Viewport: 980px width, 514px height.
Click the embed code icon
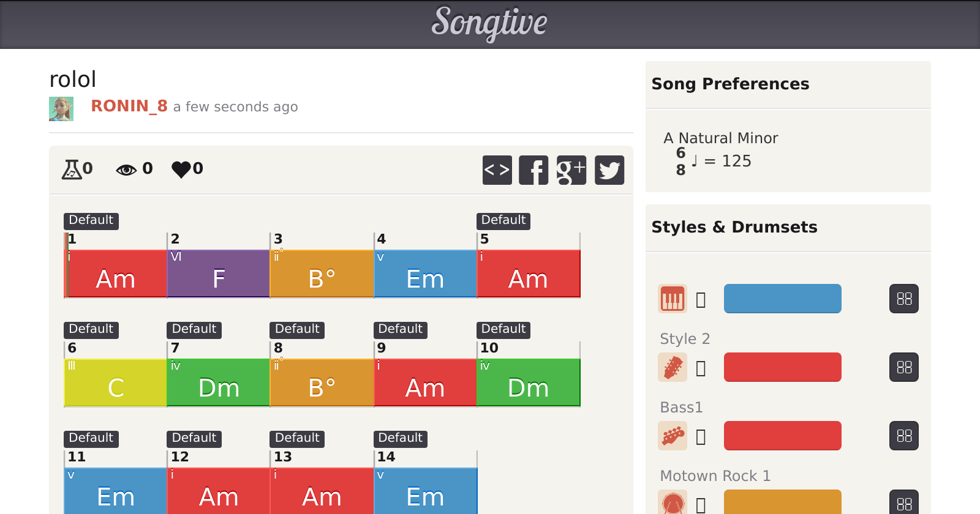(x=497, y=170)
